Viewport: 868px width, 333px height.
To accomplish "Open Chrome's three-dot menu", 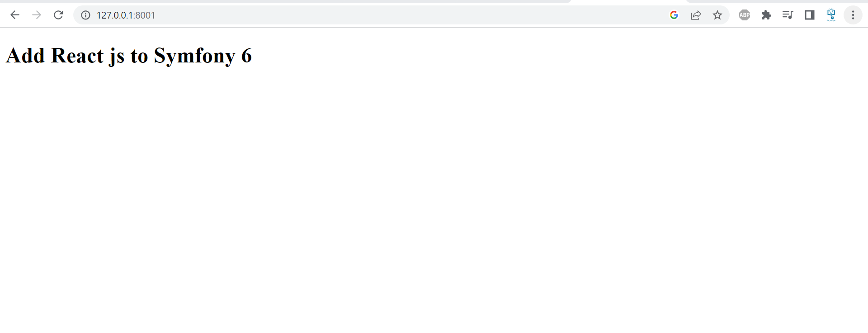I will pyautogui.click(x=853, y=15).
